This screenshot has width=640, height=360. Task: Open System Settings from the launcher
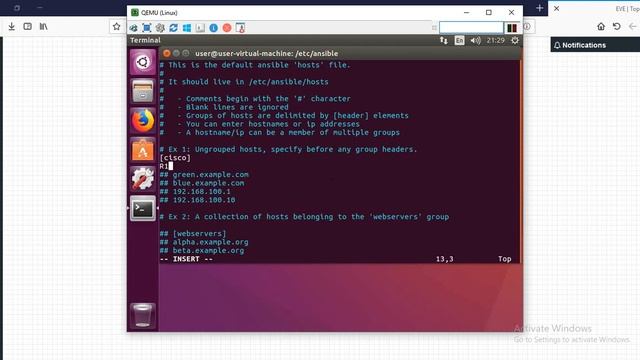point(142,179)
